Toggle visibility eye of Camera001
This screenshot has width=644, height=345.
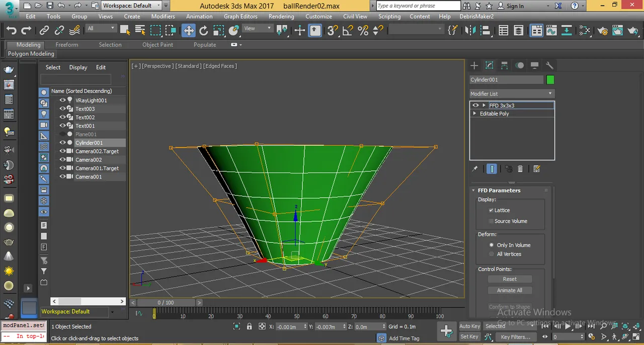point(63,177)
